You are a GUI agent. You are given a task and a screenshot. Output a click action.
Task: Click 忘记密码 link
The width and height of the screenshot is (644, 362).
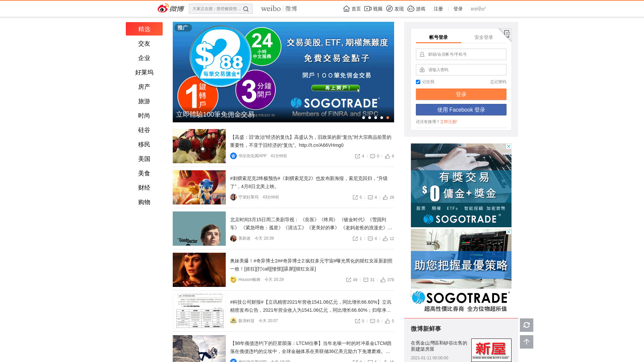(x=498, y=82)
